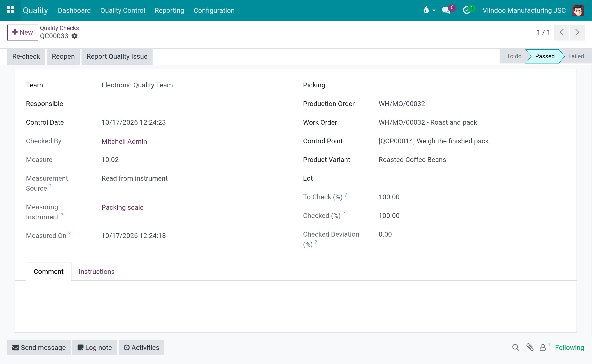Open the Reporting menu
This screenshot has height=364, width=592.
[169, 10]
